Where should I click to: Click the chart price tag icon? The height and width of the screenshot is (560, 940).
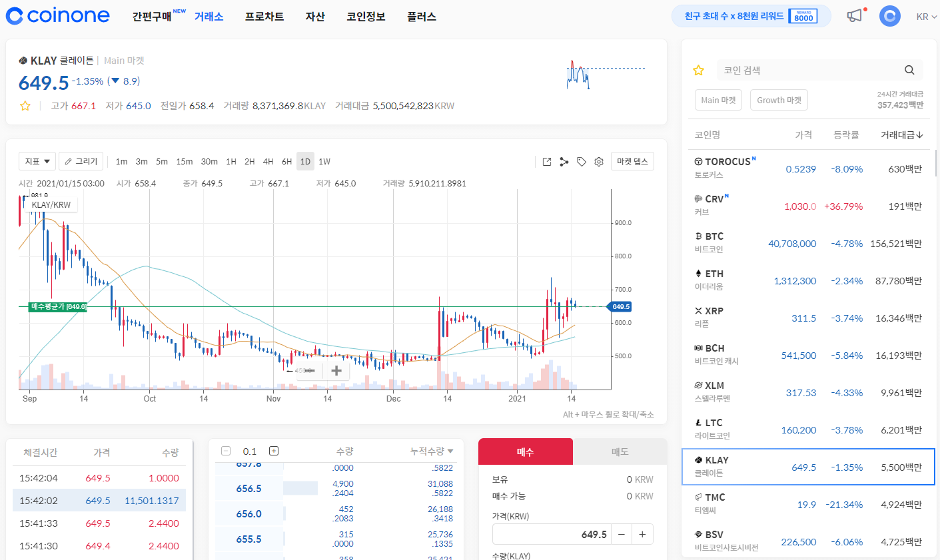click(x=582, y=162)
